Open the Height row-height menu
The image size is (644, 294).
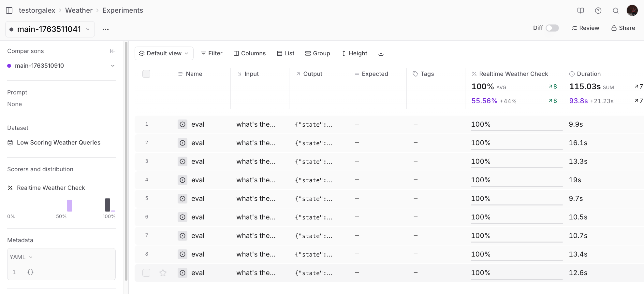point(354,53)
